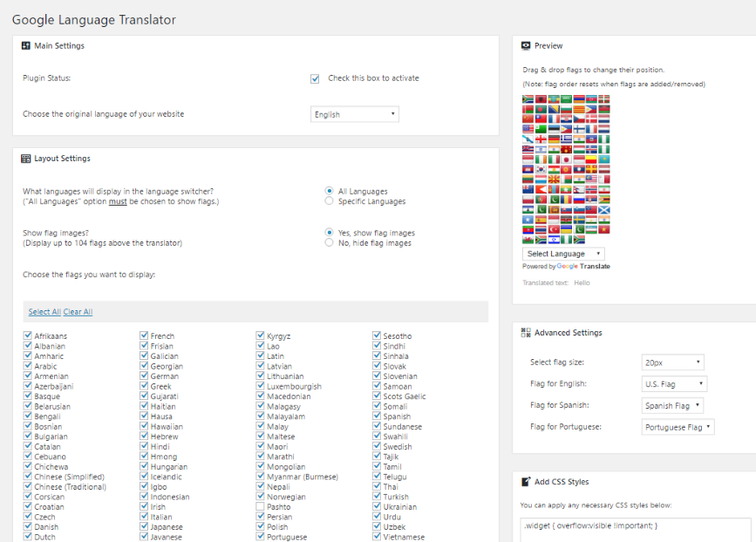Open the Flag for Portuguese dropdown
The height and width of the screenshot is (542, 756).
(x=678, y=427)
